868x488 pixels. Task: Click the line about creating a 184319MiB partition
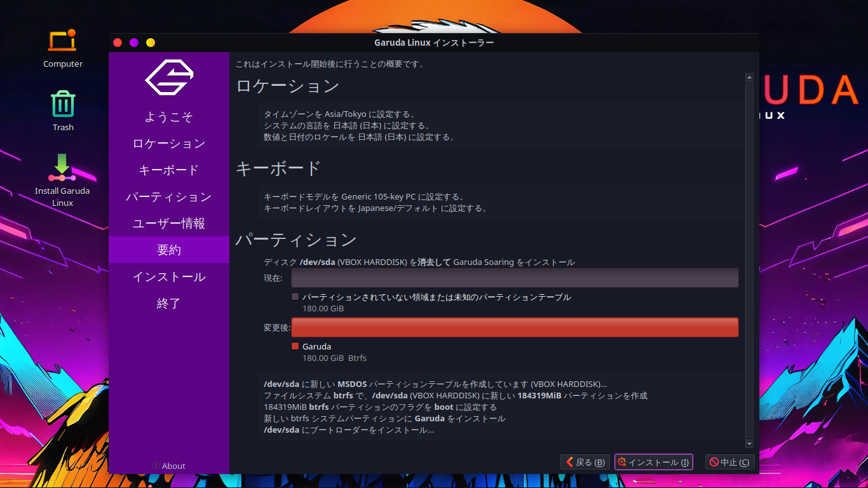pyautogui.click(x=456, y=396)
